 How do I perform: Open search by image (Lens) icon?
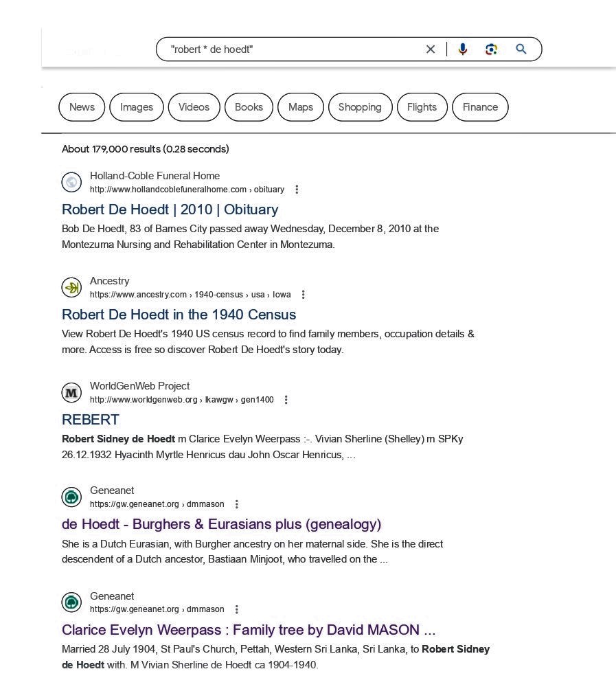491,49
